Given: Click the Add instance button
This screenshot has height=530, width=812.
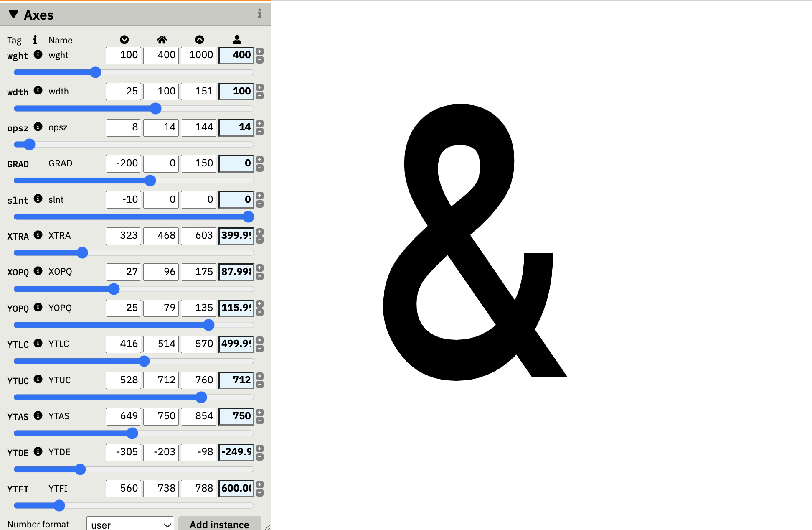Looking at the screenshot, I should pos(220,524).
